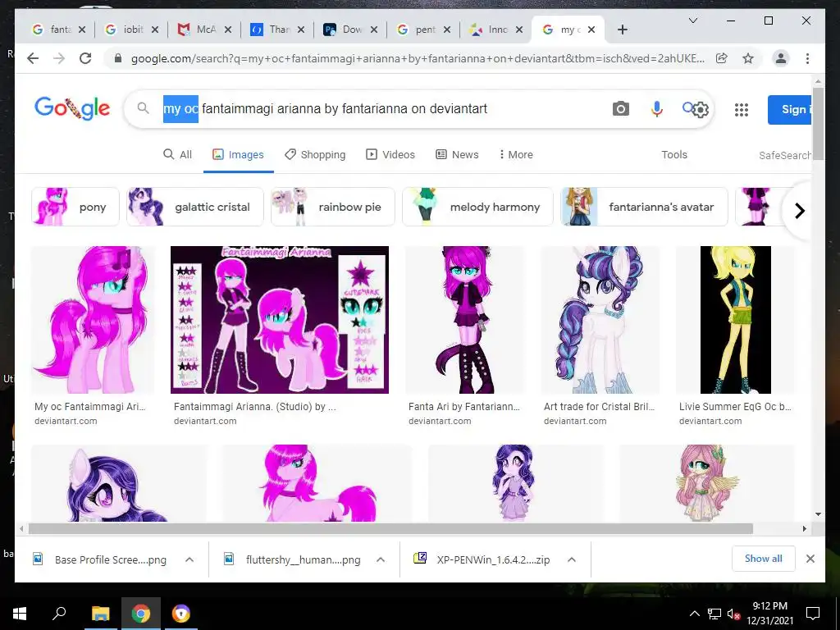This screenshot has width=840, height=630.
Task: Bookmark this page with the star icon
Action: (x=748, y=58)
